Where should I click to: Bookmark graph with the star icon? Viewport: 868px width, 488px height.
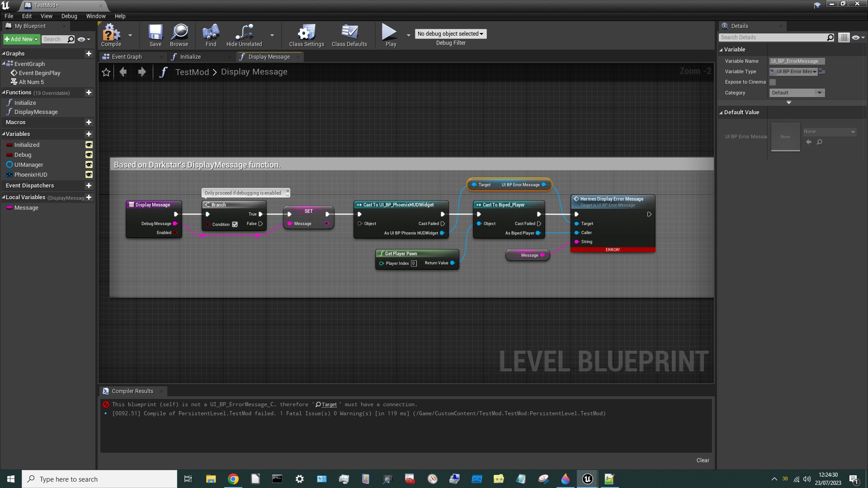(106, 72)
